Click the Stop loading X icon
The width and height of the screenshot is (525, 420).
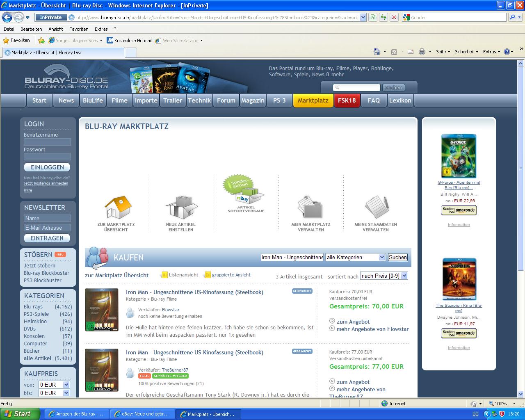(x=394, y=17)
